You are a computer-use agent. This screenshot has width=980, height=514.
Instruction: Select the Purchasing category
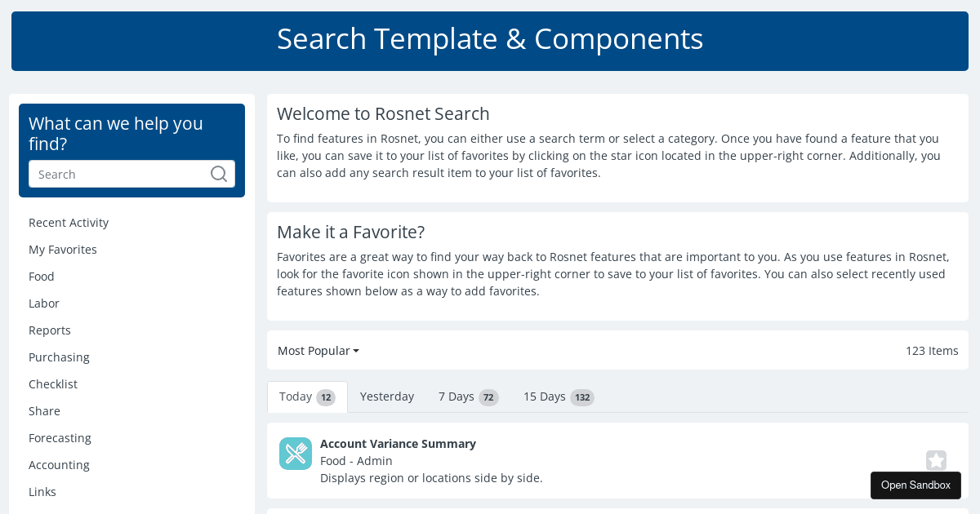pyautogui.click(x=59, y=357)
